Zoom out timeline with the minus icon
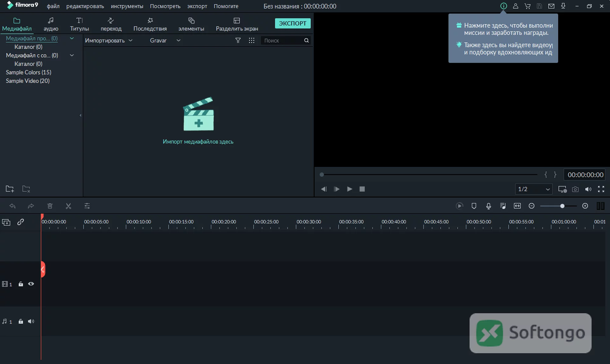Image resolution: width=610 pixels, height=364 pixels. tap(532, 206)
